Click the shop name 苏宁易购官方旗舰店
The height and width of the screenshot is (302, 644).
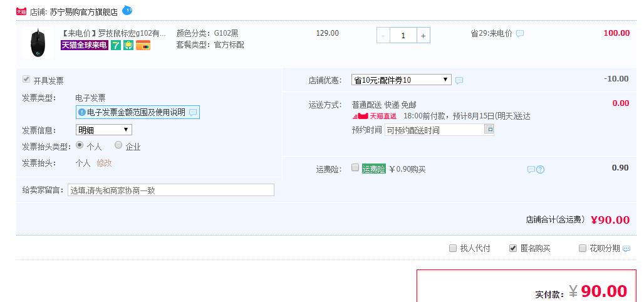[x=83, y=12]
